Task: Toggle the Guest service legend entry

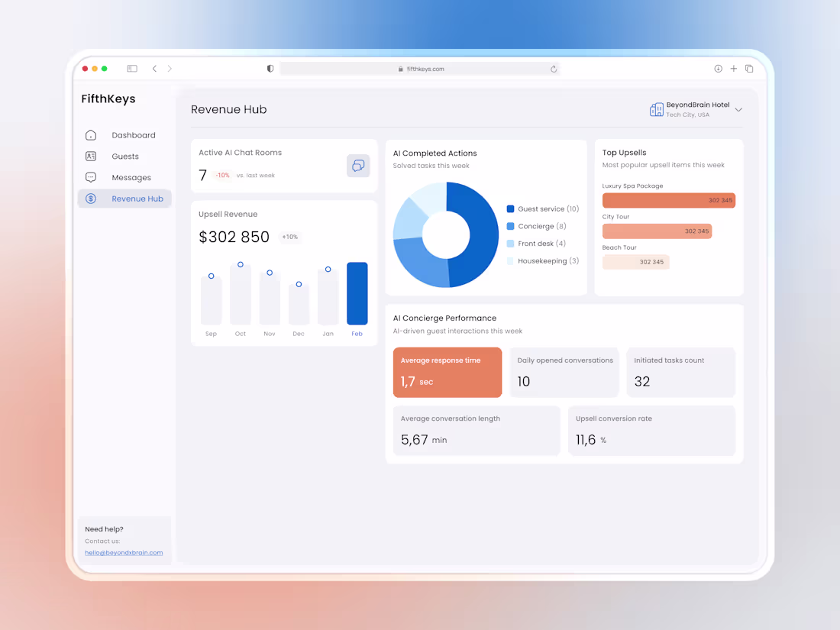Action: coord(542,208)
